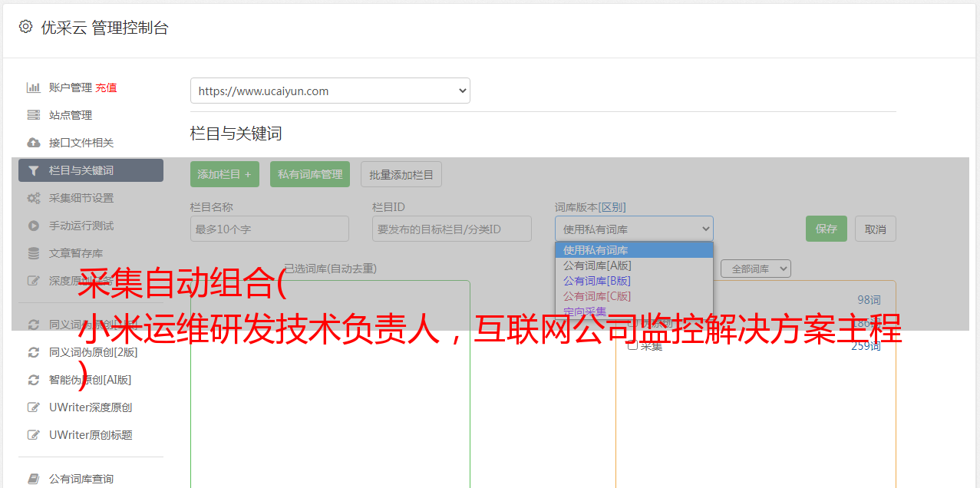Choose 公有词库[C版] option
The height and width of the screenshot is (488, 980).
pyautogui.click(x=634, y=296)
